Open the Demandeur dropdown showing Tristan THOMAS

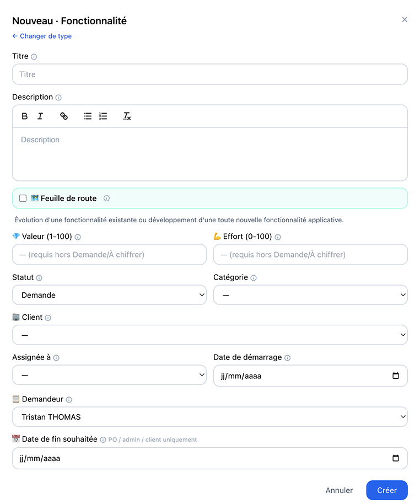(x=210, y=416)
